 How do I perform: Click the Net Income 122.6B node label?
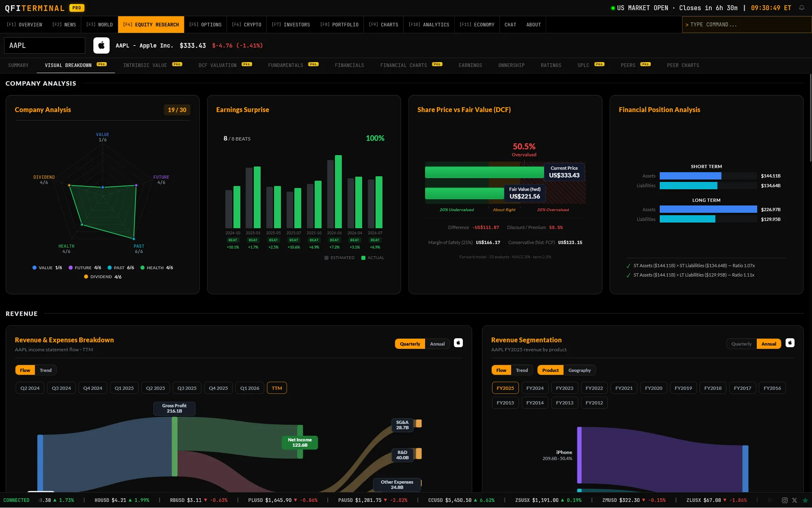pos(300,443)
